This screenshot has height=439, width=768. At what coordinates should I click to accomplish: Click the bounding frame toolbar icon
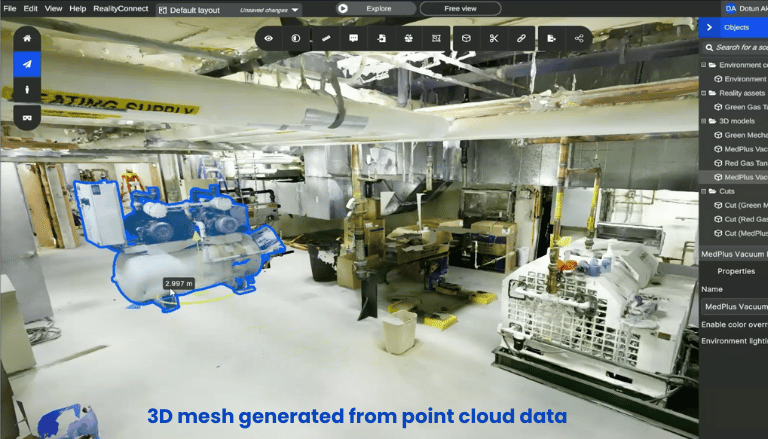pyautogui.click(x=436, y=38)
